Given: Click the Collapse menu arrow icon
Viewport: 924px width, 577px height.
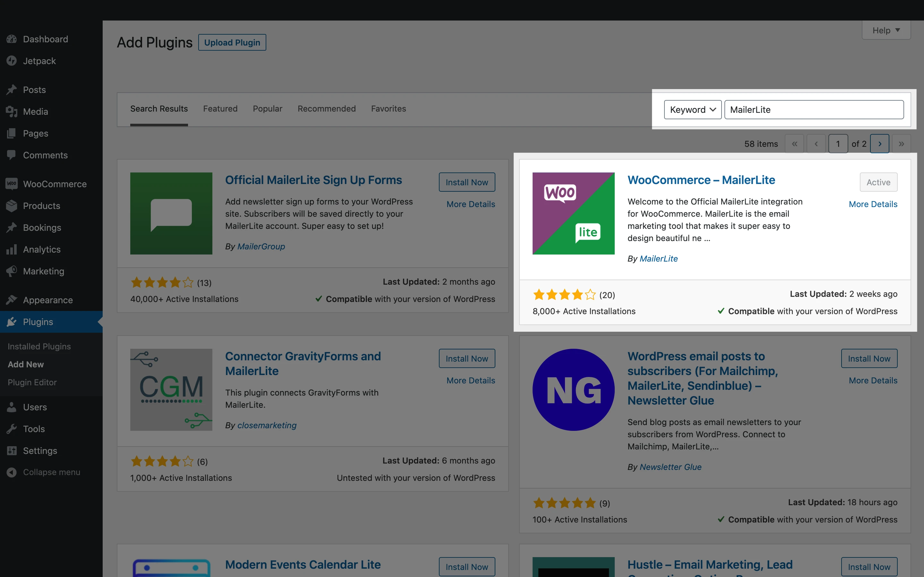Looking at the screenshot, I should [12, 472].
